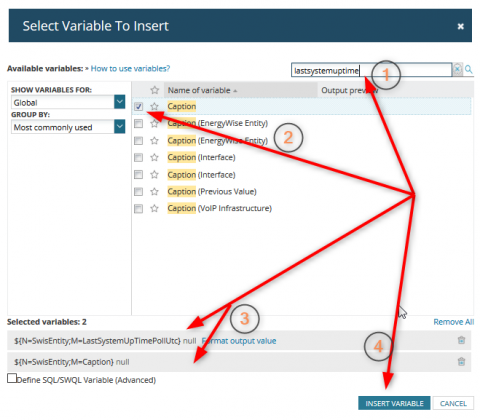This screenshot has width=480, height=420.
Task: Favorite the Caption (VoIP Infrastructure) star
Action: (154, 209)
